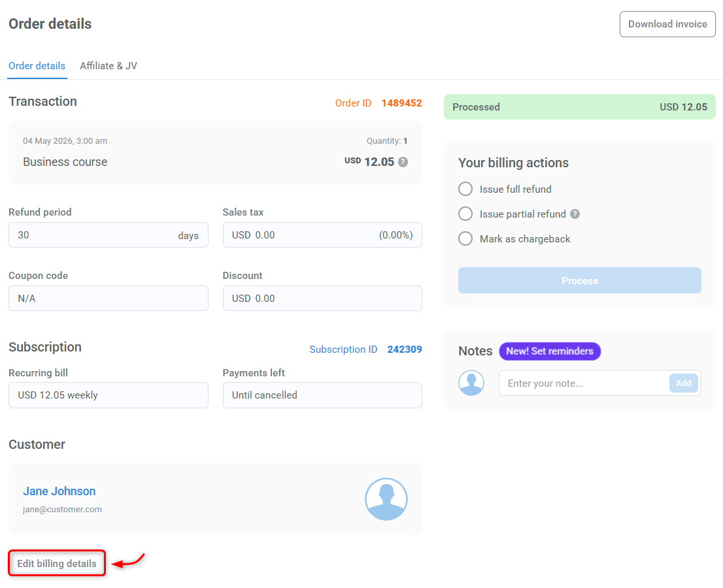This screenshot has width=723, height=588.
Task: Open subscription ID 242309
Action: click(x=405, y=350)
